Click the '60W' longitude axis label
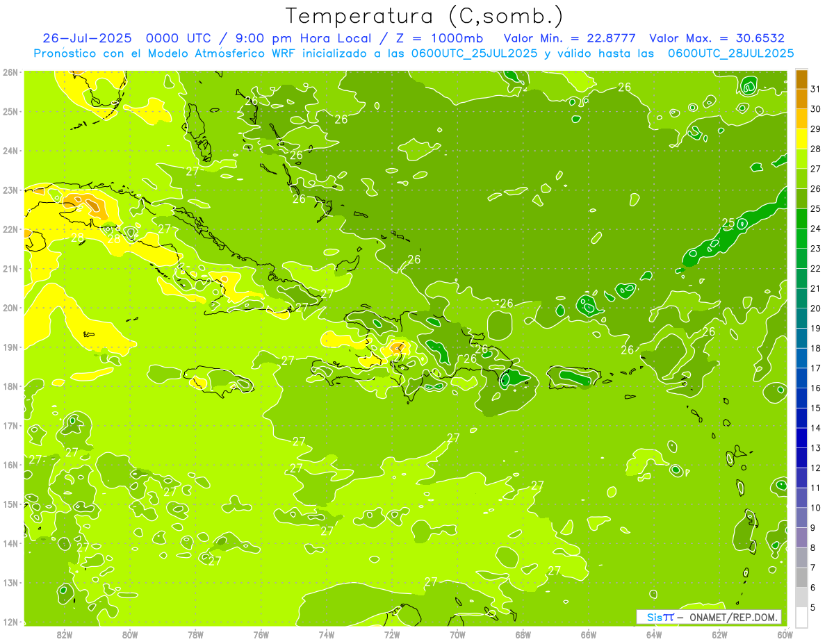Image resolution: width=834 pixels, height=644 pixels. pos(785,634)
